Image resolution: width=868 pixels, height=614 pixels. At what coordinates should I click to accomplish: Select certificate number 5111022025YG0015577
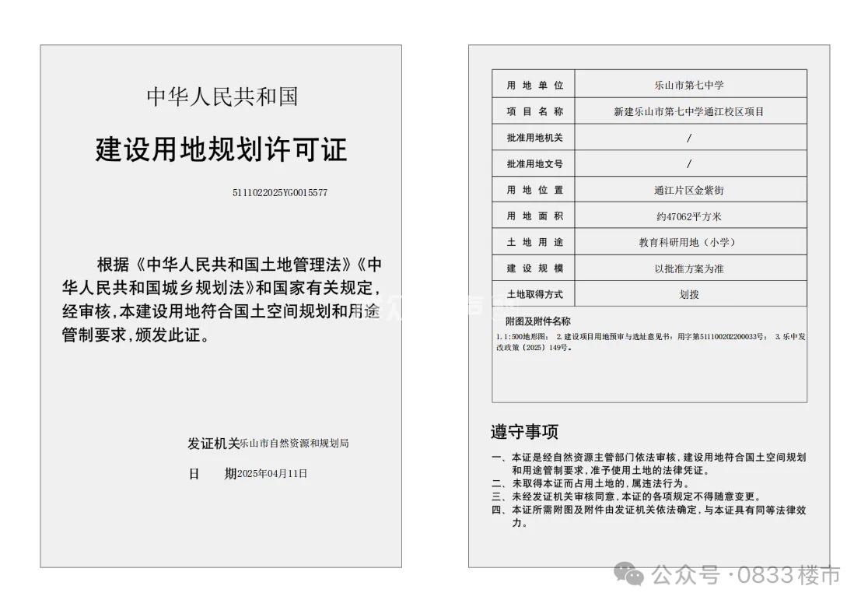pos(279,193)
